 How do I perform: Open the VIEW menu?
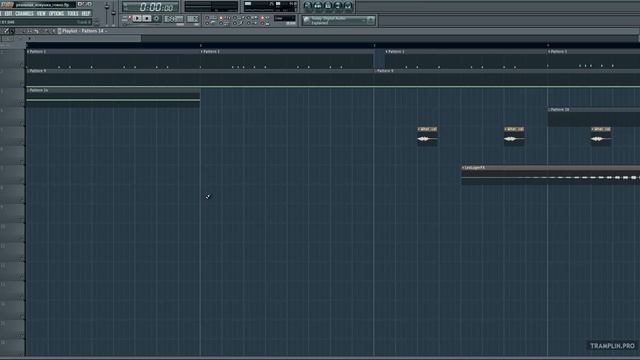coord(42,13)
